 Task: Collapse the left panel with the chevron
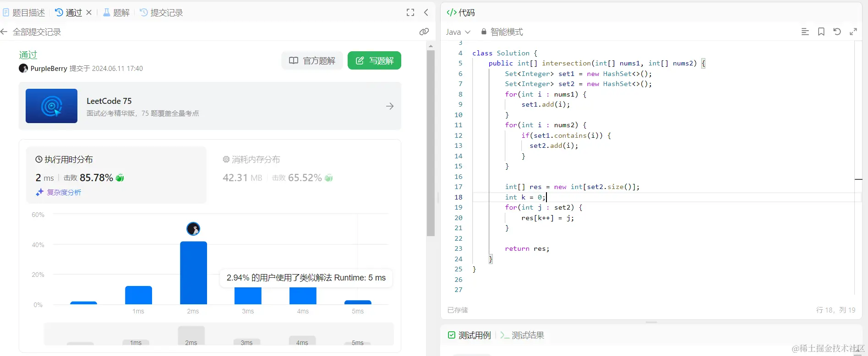(x=426, y=12)
